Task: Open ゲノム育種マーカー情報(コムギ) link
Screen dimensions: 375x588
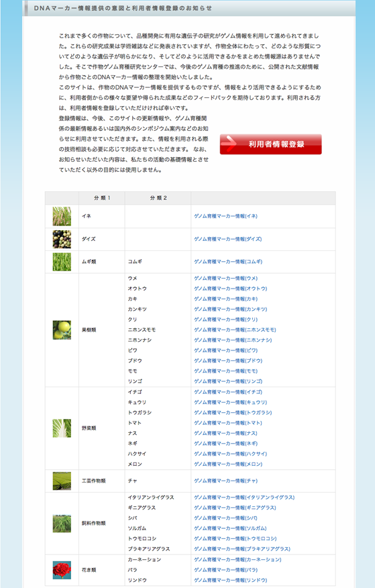Action: click(x=228, y=262)
